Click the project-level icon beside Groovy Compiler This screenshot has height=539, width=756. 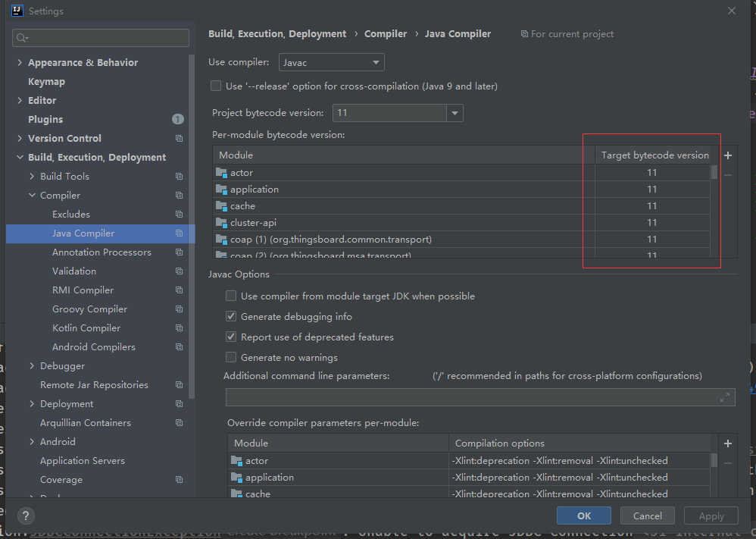coord(179,309)
